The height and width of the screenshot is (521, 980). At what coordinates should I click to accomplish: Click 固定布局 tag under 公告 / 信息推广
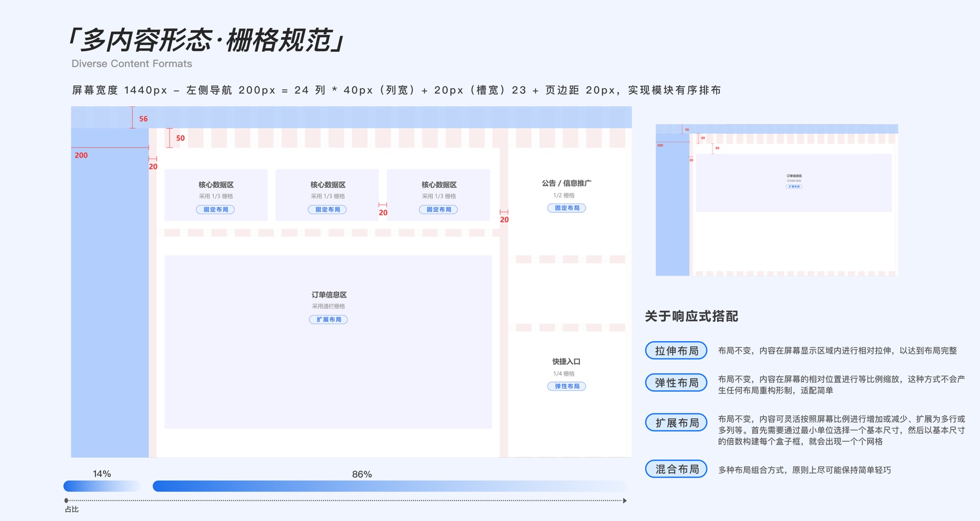567,208
